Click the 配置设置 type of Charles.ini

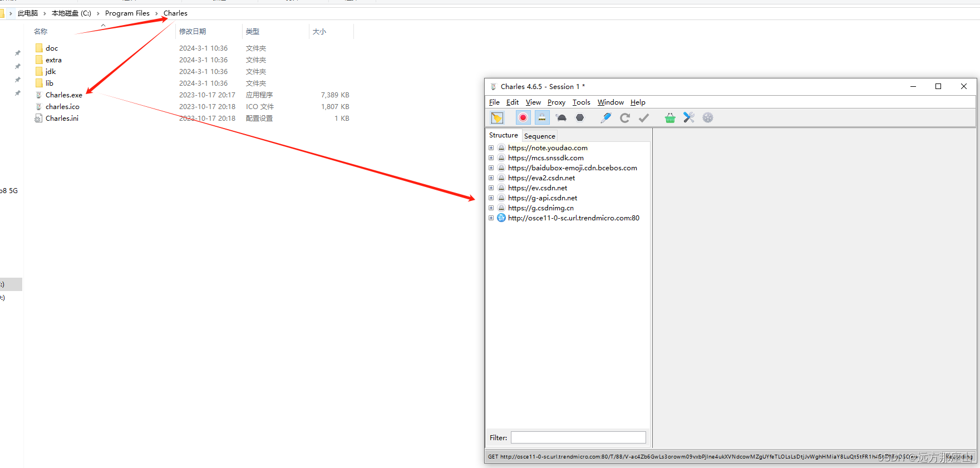pos(259,119)
